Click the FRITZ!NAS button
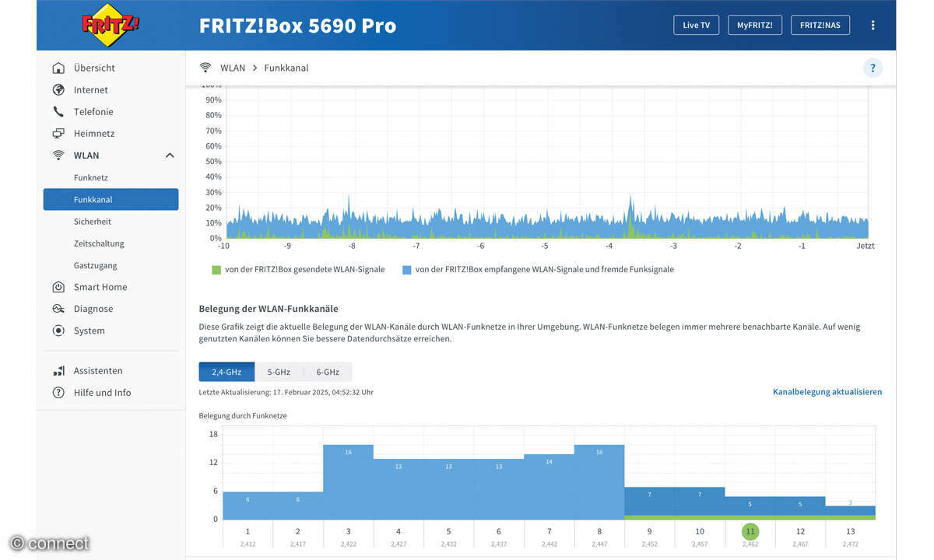This screenshot has height=560, width=934. click(820, 25)
